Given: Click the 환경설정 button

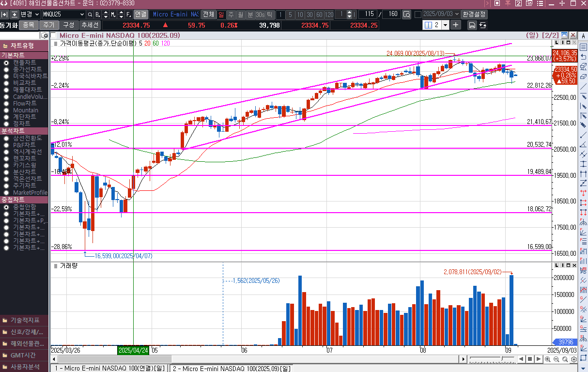Looking at the screenshot, I should tap(474, 14).
